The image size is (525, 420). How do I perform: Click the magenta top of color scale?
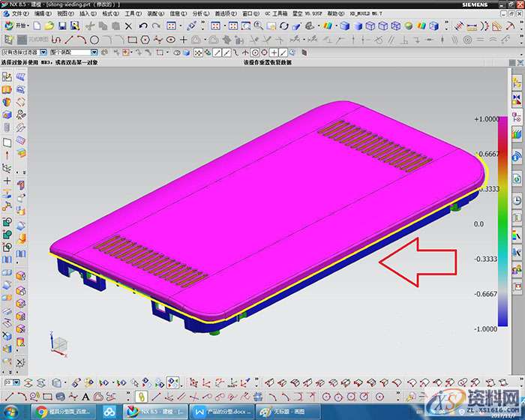(502, 120)
